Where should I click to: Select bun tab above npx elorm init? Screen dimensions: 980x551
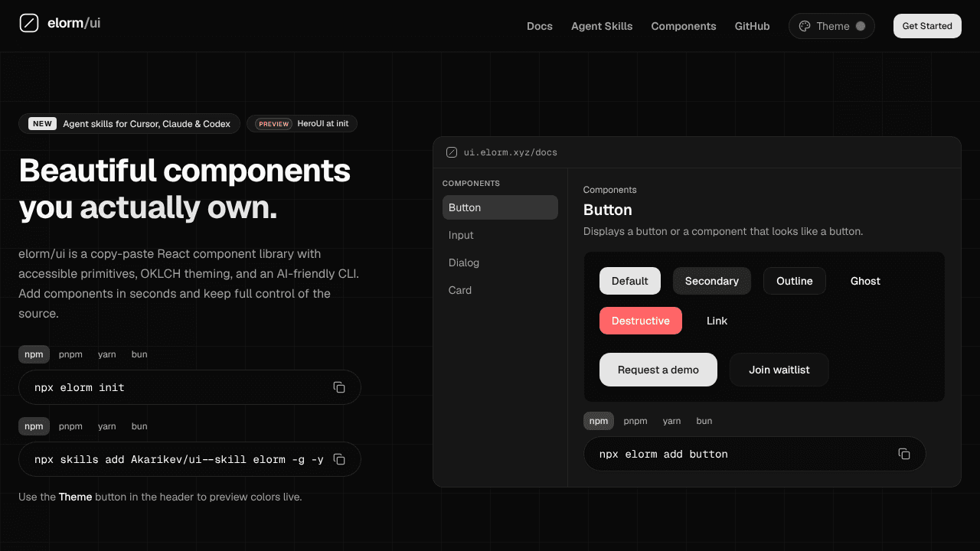click(139, 354)
